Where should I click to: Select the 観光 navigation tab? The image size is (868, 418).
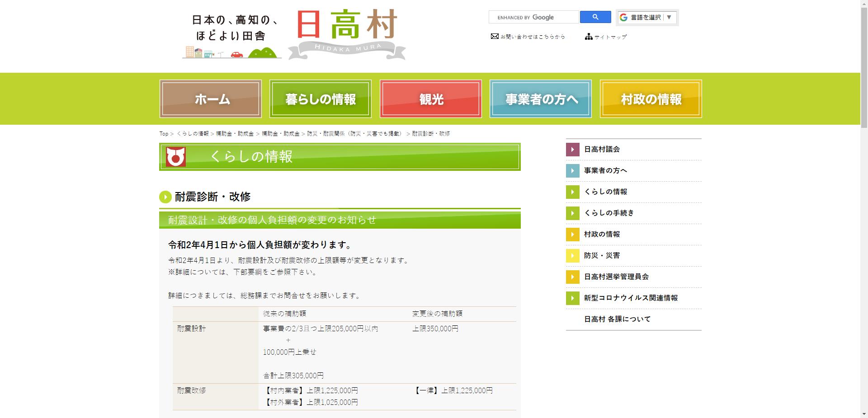[430, 99]
